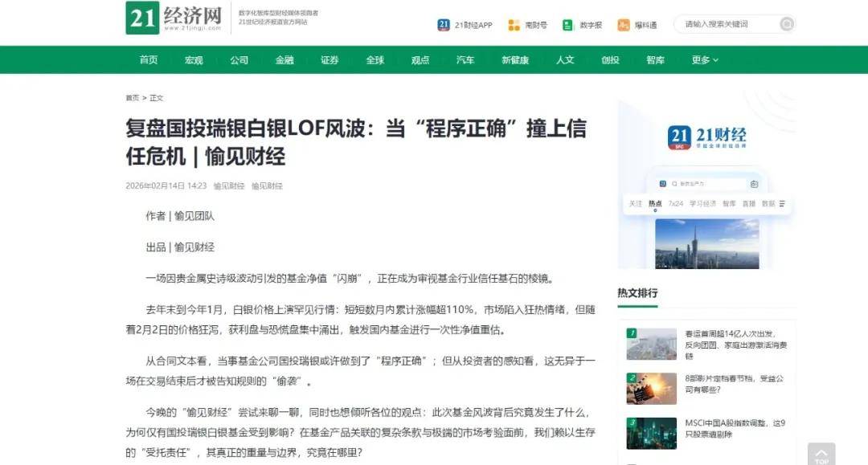Viewport: 868px width, 465px height.
Task: Click the 正文 breadcrumb text
Action: click(157, 98)
